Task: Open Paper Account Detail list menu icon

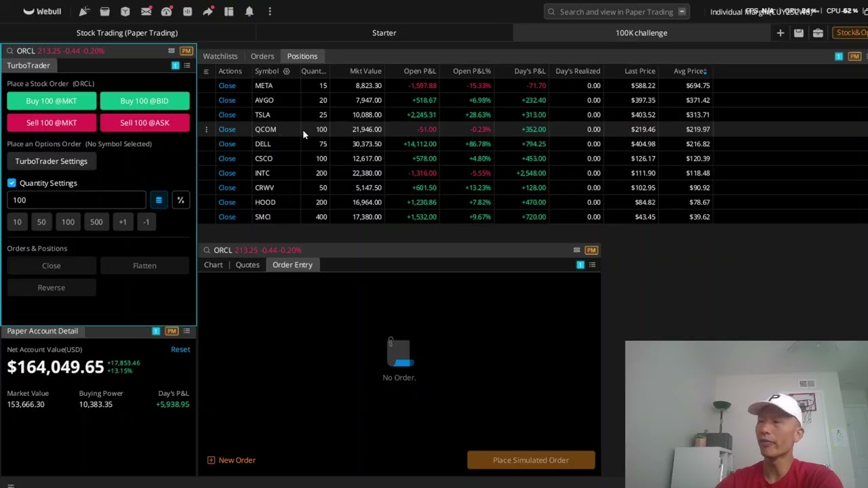Action: 186,331
